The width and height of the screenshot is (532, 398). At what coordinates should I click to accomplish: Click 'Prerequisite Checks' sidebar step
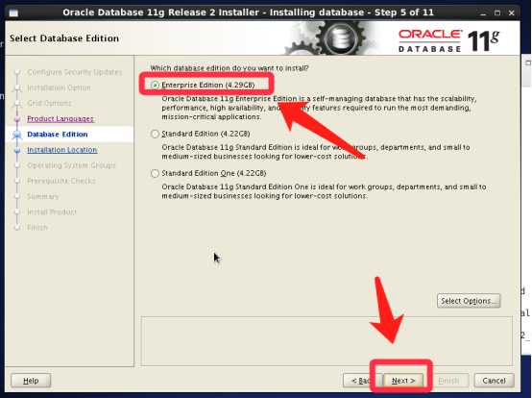pyautogui.click(x=61, y=181)
